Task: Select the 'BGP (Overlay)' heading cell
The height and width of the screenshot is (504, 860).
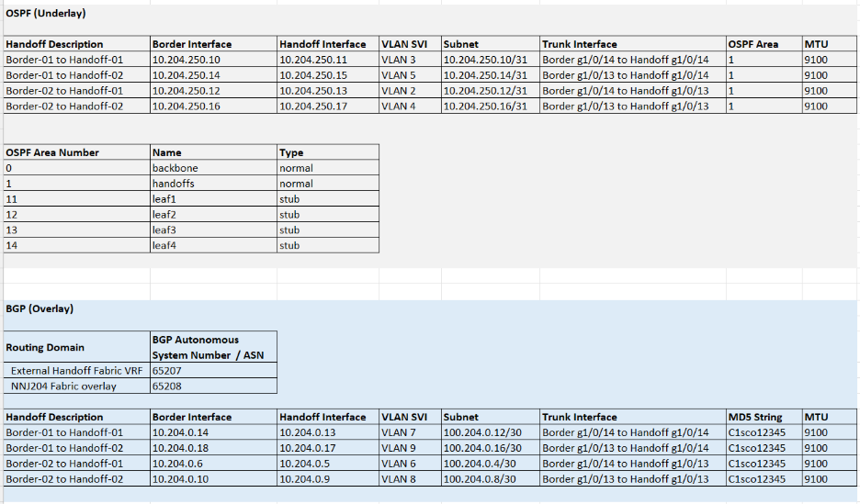Action: (77, 308)
